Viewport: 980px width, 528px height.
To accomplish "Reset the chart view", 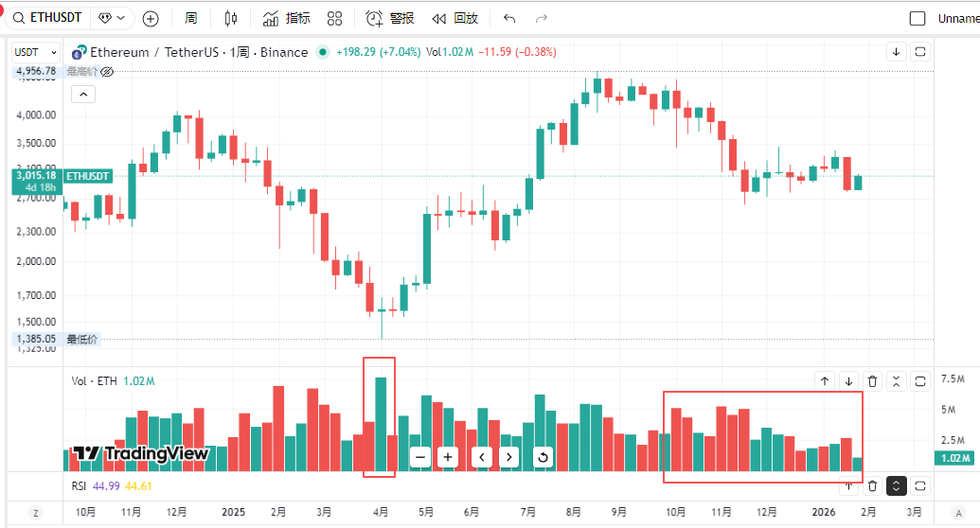I will (x=543, y=457).
